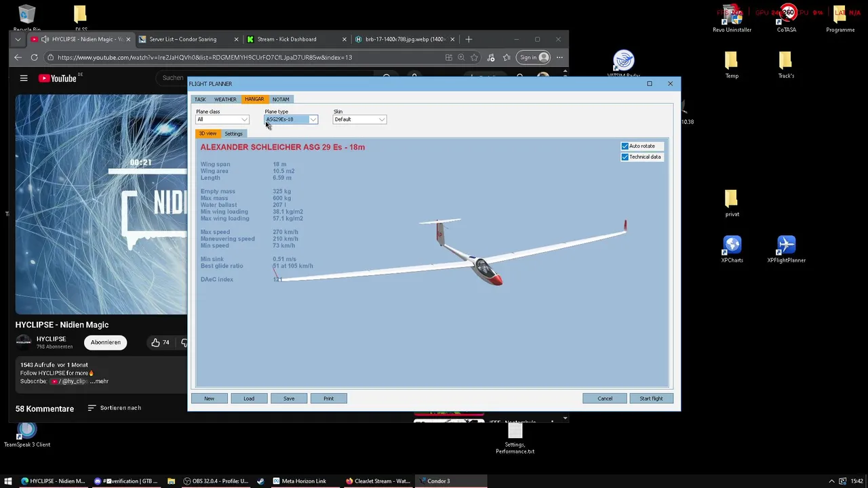868x488 pixels.
Task: Click the Print button
Action: 329,399
